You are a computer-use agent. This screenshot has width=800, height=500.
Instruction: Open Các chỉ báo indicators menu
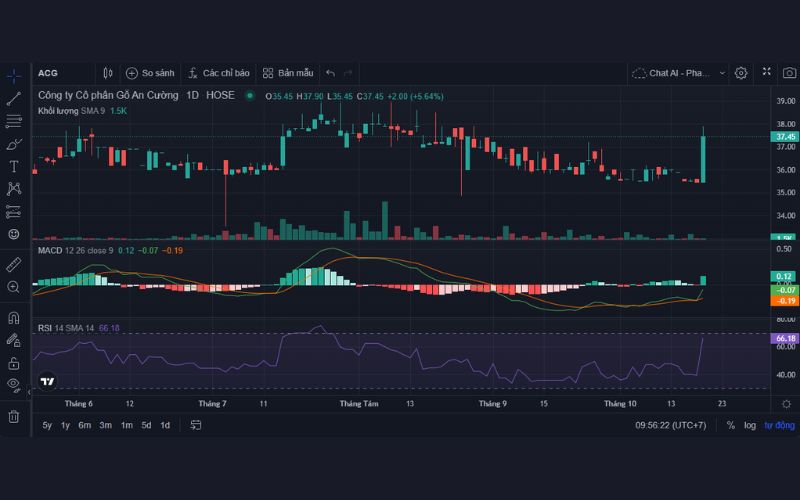(x=218, y=73)
